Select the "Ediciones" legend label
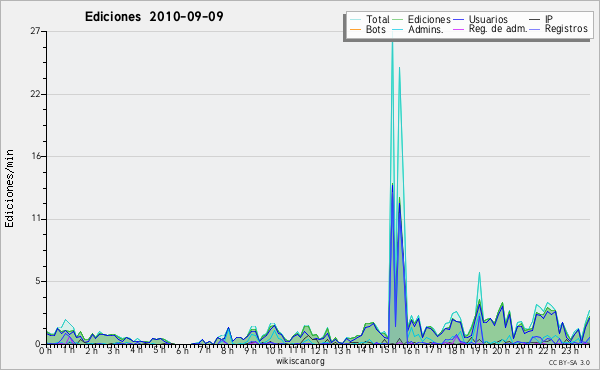The image size is (600, 370). 429,19
